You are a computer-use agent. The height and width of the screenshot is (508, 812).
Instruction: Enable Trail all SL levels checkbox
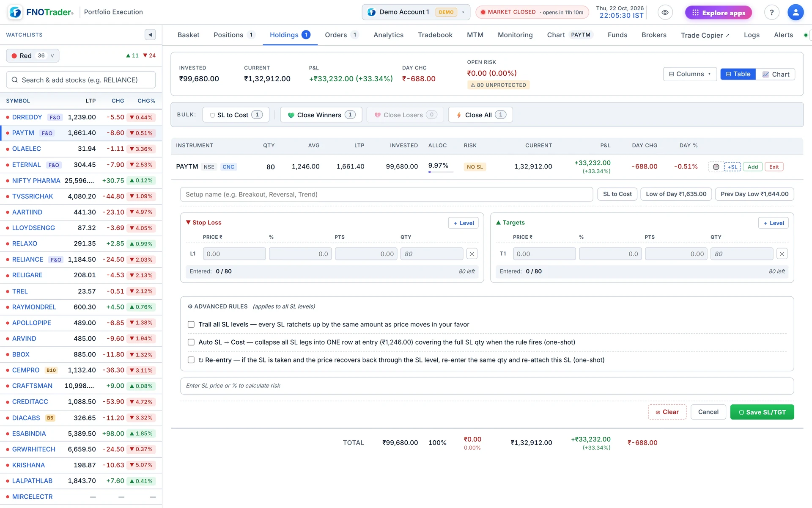pyautogui.click(x=191, y=324)
